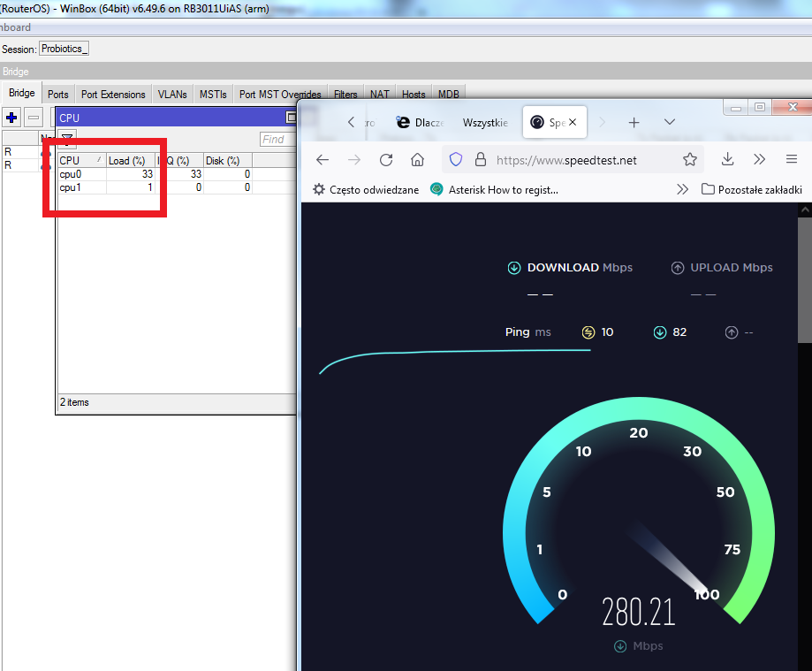
Task: Click the tracking protection shield icon
Action: [456, 160]
